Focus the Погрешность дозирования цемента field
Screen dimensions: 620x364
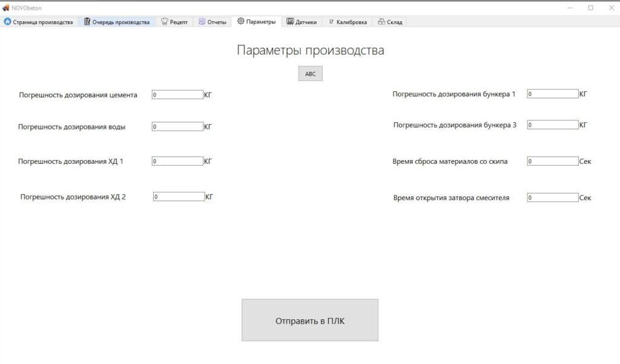point(177,95)
